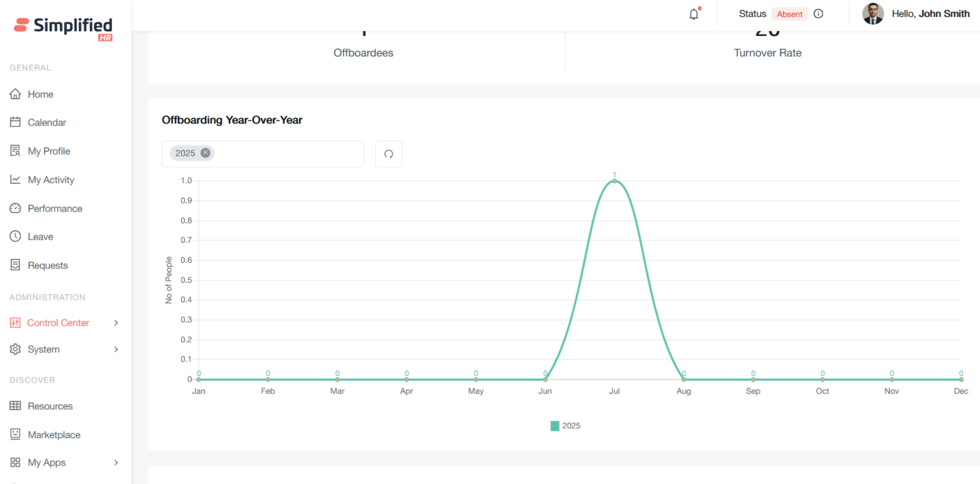This screenshot has width=980, height=484.
Task: Toggle the 2025 legend series visibility
Action: point(565,426)
